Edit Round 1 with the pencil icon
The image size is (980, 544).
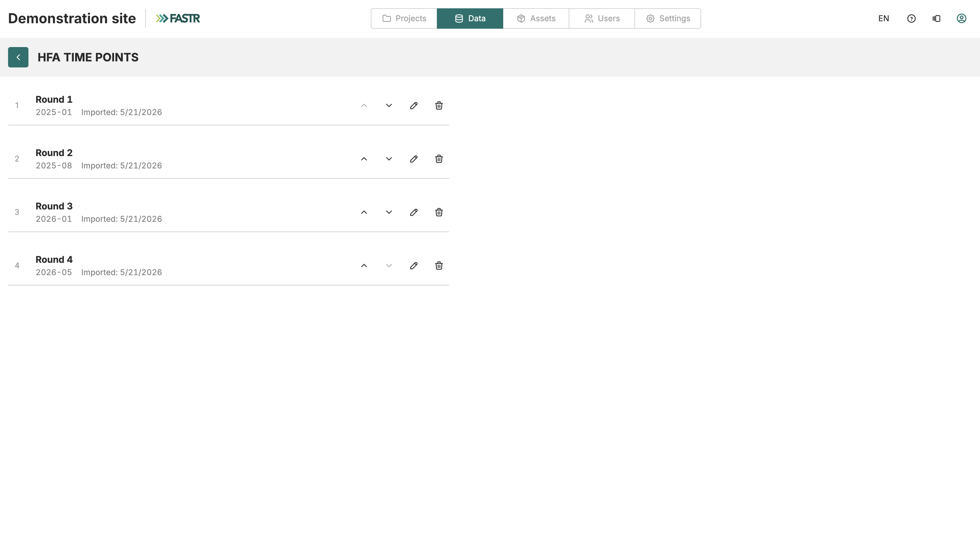click(414, 105)
